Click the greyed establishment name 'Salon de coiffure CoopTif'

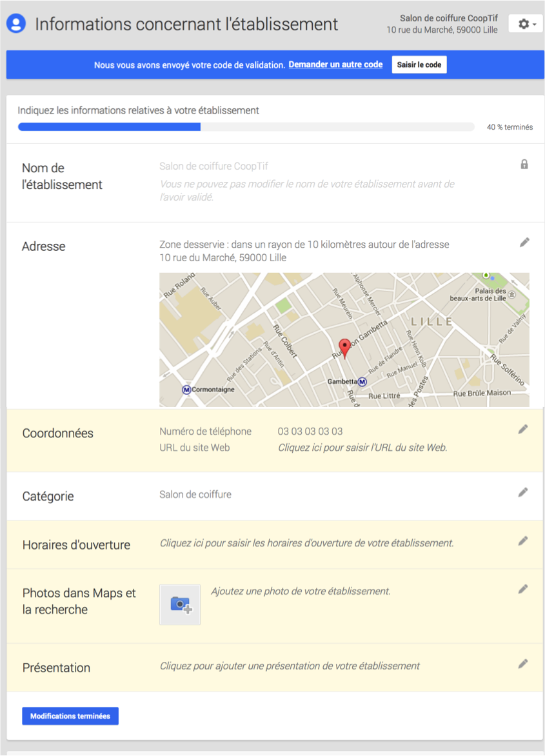(213, 166)
